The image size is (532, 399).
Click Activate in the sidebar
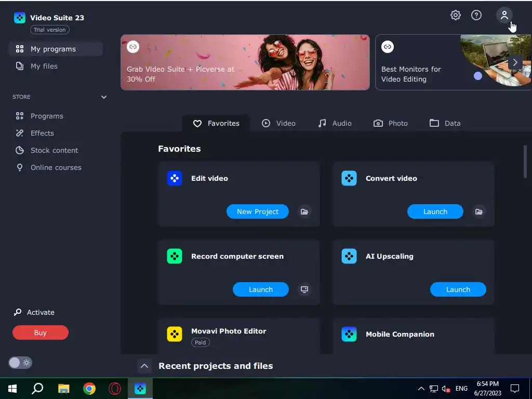coord(34,312)
